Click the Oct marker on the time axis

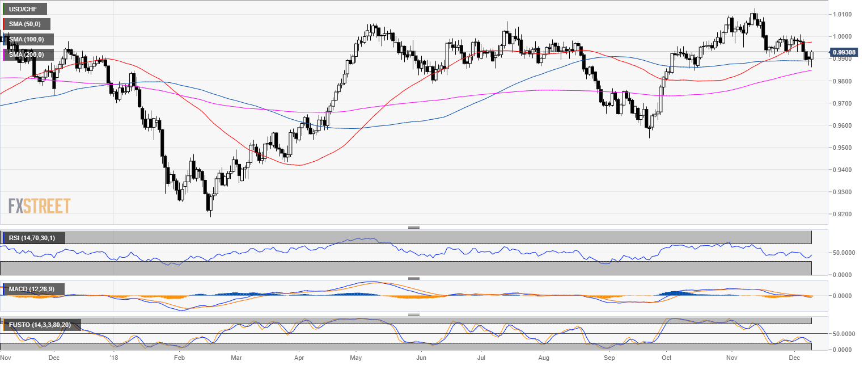pos(666,358)
